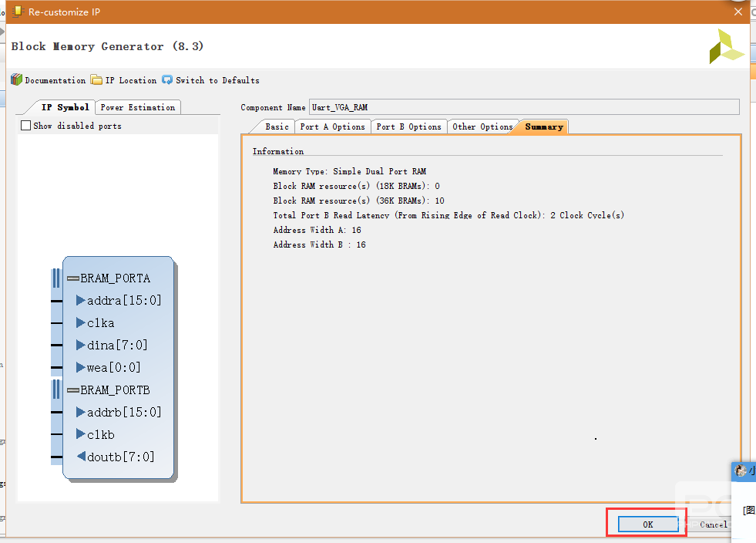This screenshot has height=543, width=756.
Task: Click the Address Width B : 16 text
Action: [319, 245]
